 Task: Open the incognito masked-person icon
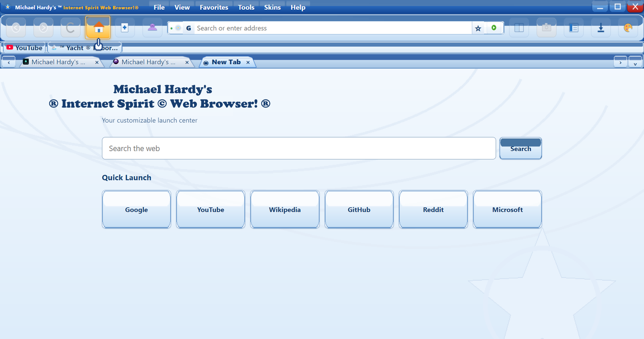pyautogui.click(x=152, y=28)
